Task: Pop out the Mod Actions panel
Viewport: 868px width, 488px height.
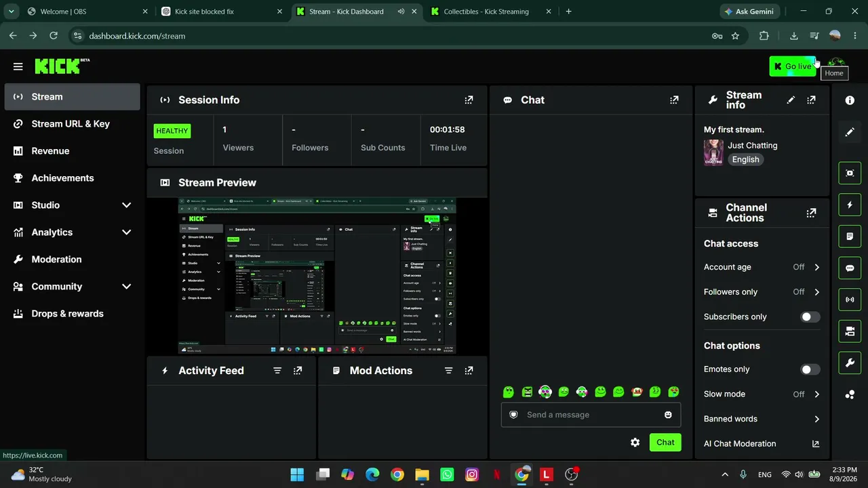Action: point(469,371)
